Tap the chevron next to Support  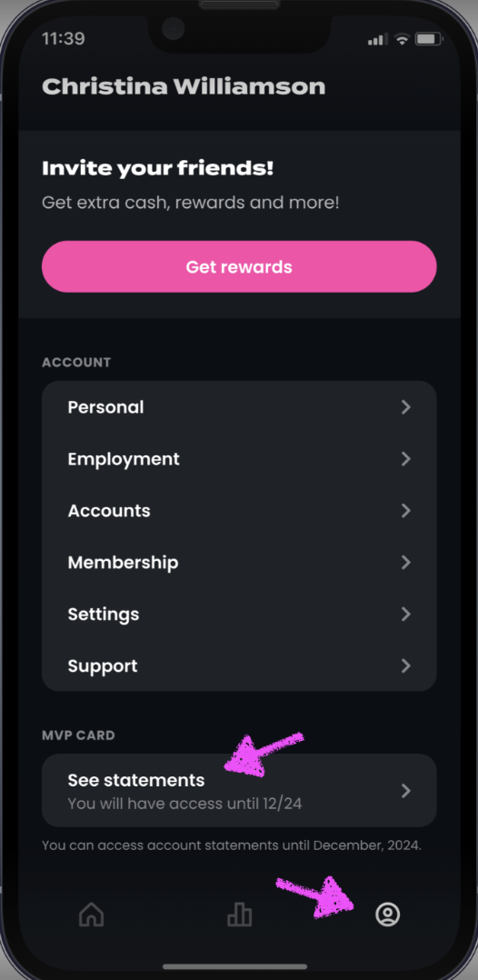[x=406, y=665]
